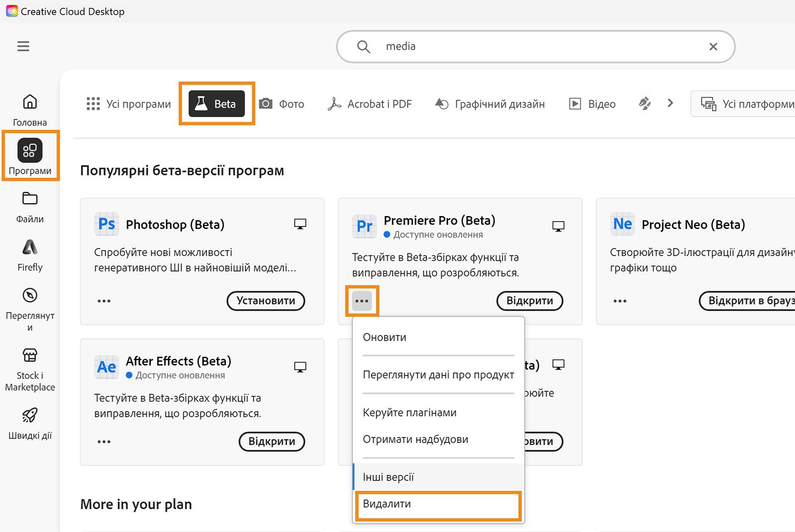The height and width of the screenshot is (532, 795).
Task: Open Premiere Pro (Beta) with Відкрити
Action: (x=530, y=301)
